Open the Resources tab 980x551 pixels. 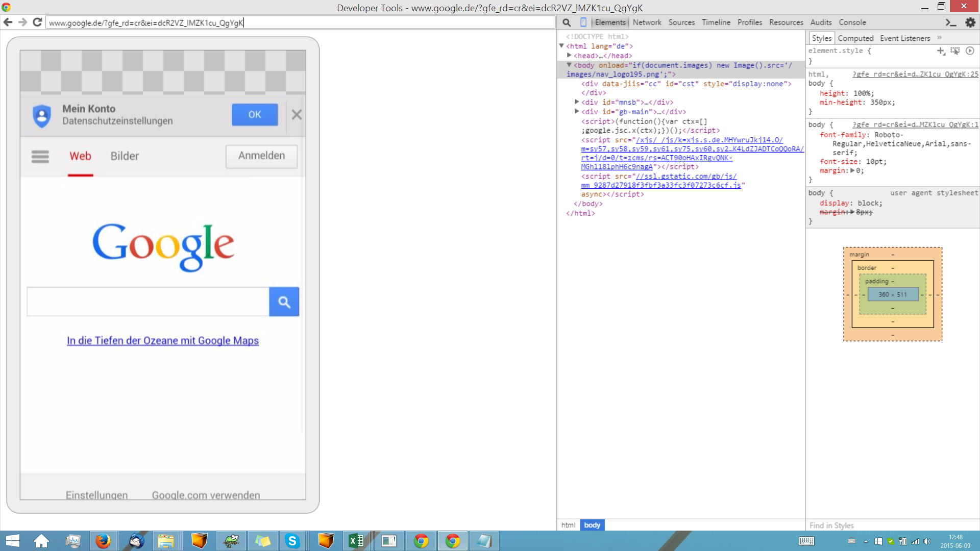(x=786, y=22)
